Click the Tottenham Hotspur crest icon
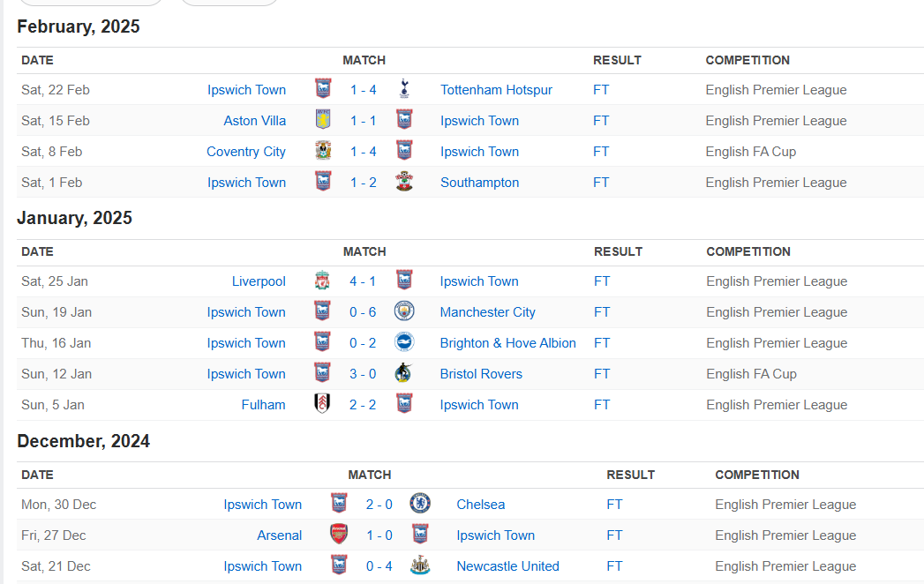This screenshot has height=584, width=924. [404, 90]
